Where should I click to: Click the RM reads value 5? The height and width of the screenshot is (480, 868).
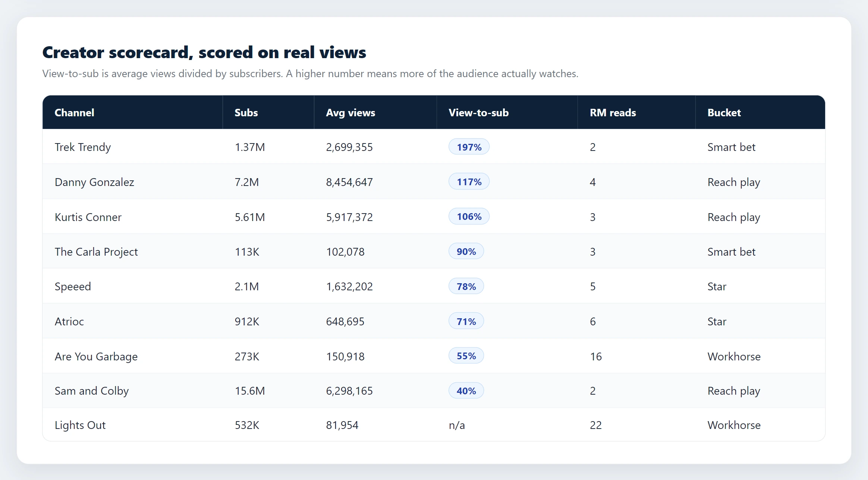[x=593, y=287]
